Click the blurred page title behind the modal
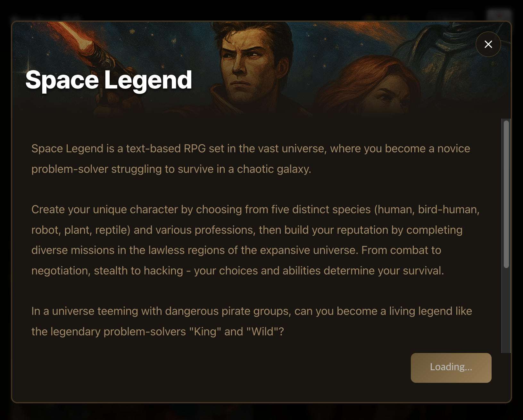The image size is (523, 420). [x=46, y=18]
